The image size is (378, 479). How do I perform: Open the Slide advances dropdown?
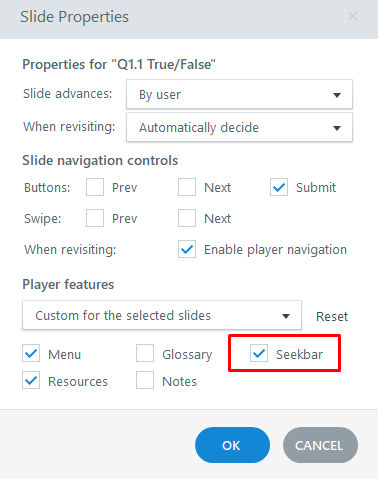[x=239, y=94]
